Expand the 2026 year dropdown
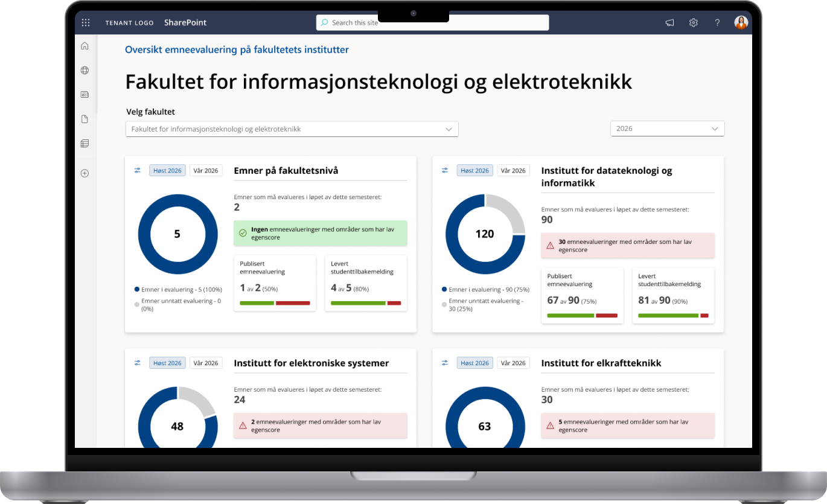The width and height of the screenshot is (827, 504). click(x=667, y=129)
